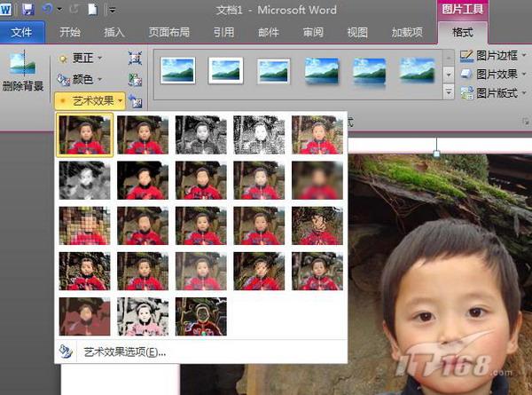Viewport: 532px width, 395px height.
Task: Apply the third metal frame picture style
Action: (x=273, y=71)
